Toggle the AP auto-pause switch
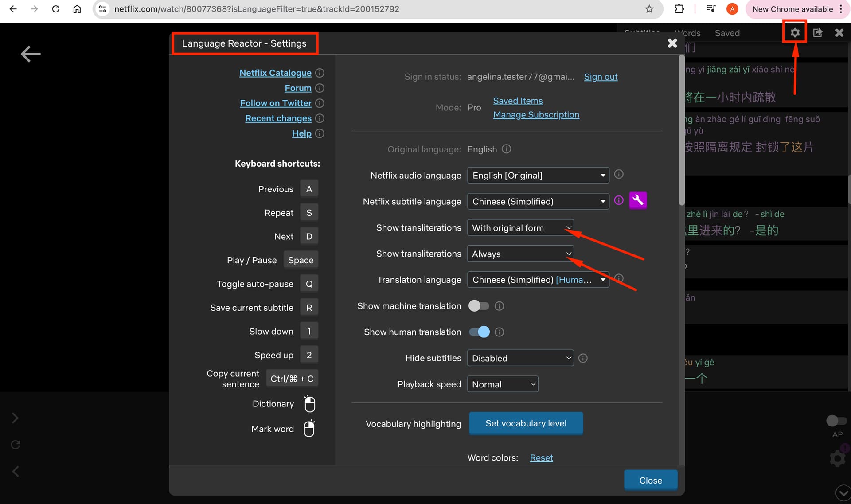This screenshot has width=851, height=504. point(836,421)
